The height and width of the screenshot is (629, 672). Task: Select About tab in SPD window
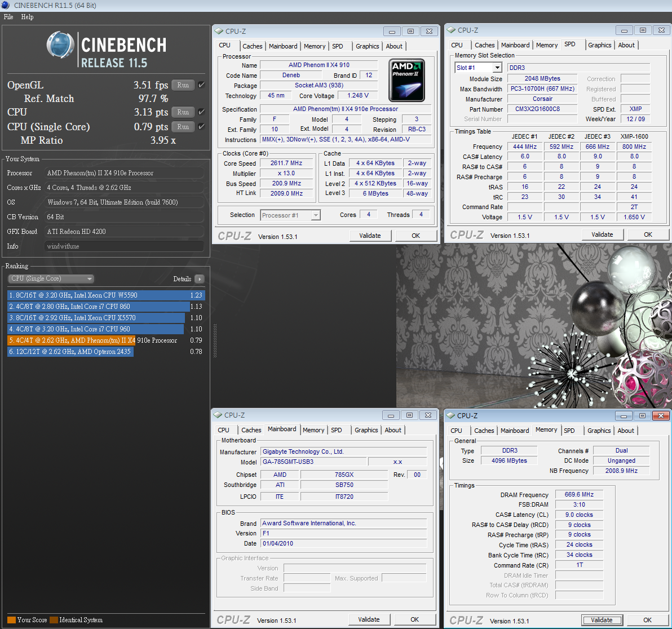point(626,45)
